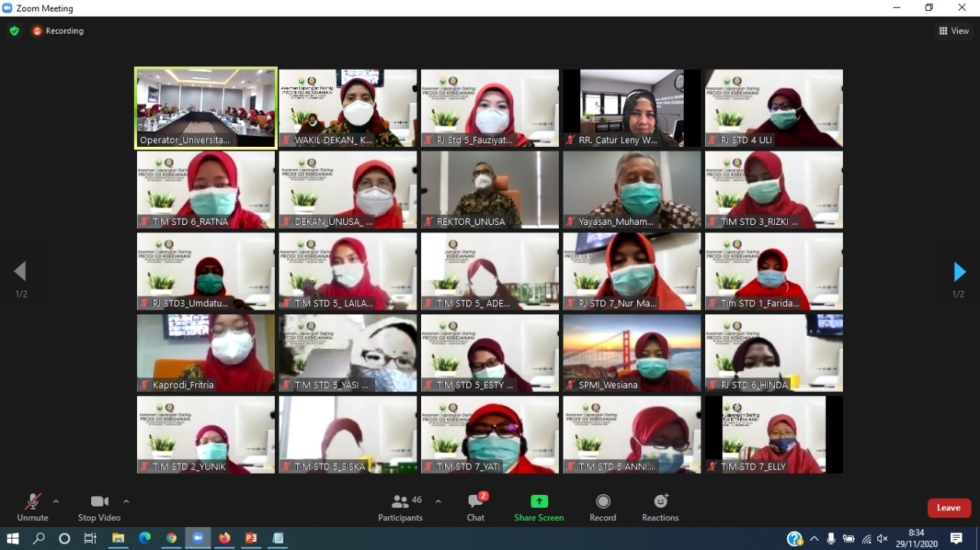The width and height of the screenshot is (980, 550).
Task: Select the REKTOR_UNUSA video tile
Action: click(x=490, y=190)
